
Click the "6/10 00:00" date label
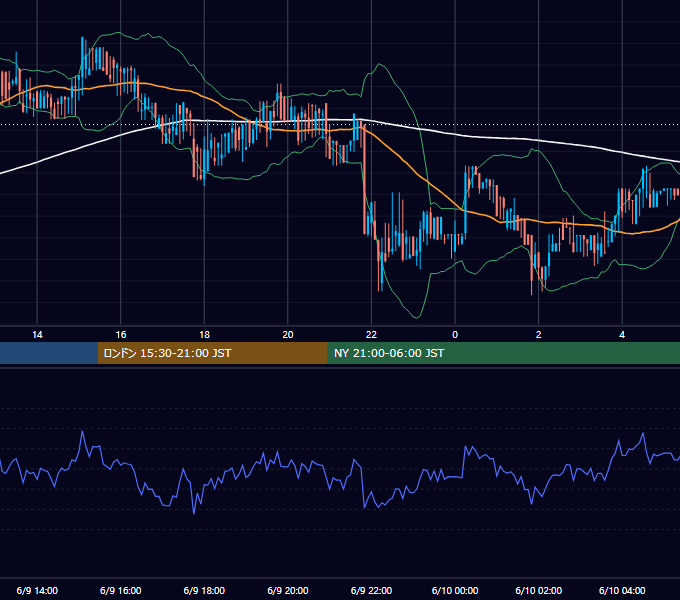[455, 590]
